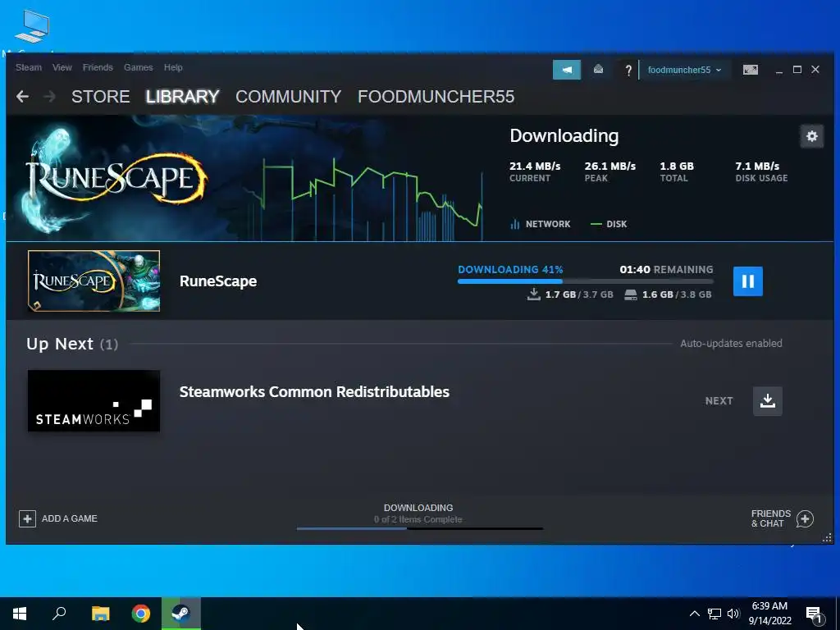Screen dimensions: 840x630
Task: Open the notification center icon
Action: (814, 614)
